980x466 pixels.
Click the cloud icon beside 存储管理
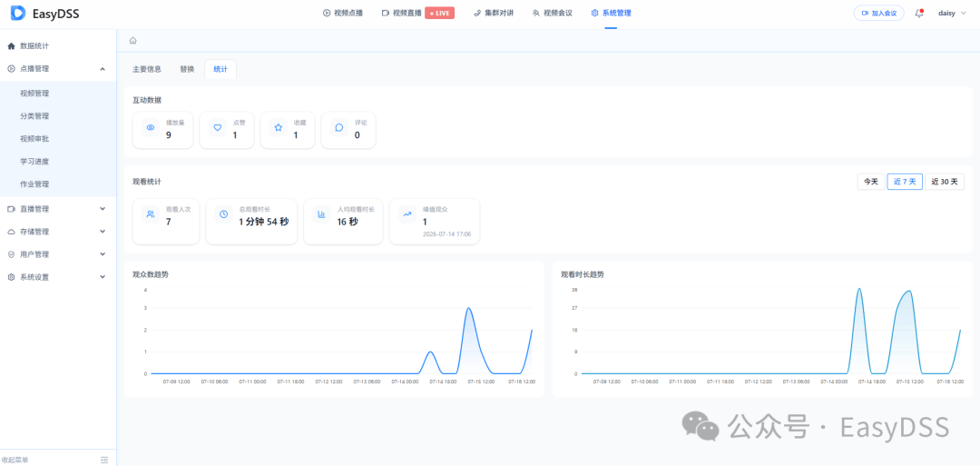point(11,232)
